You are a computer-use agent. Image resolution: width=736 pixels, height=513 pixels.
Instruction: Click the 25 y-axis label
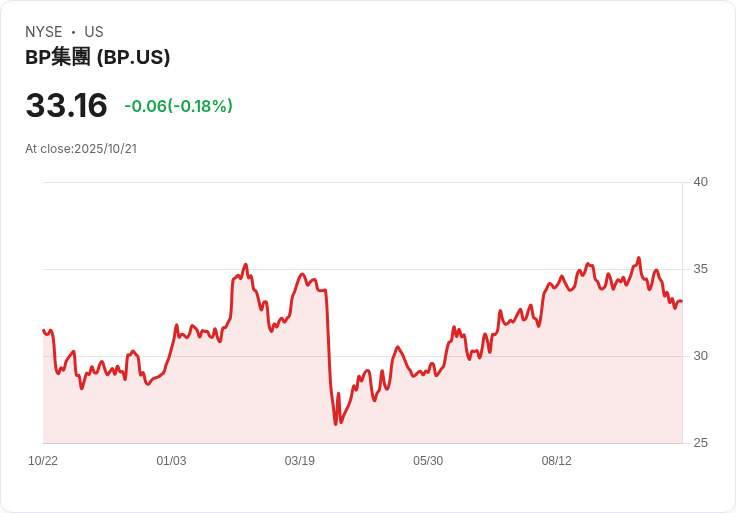700,443
